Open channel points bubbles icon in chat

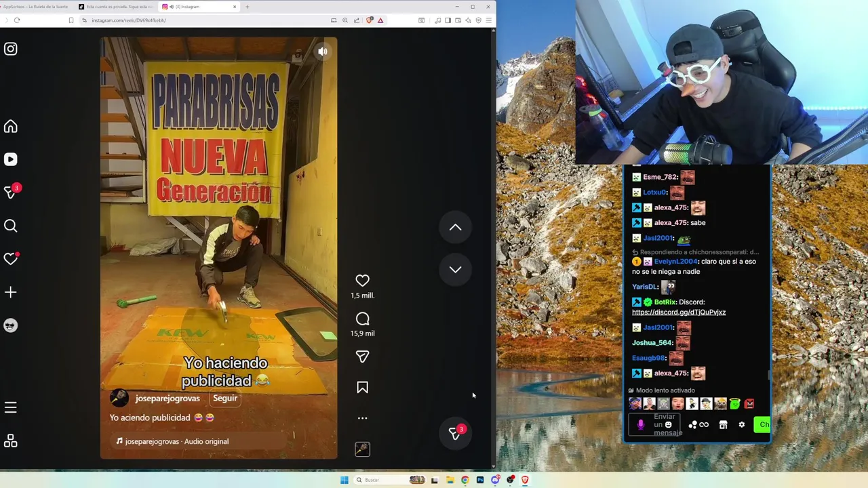pyautogui.click(x=692, y=425)
